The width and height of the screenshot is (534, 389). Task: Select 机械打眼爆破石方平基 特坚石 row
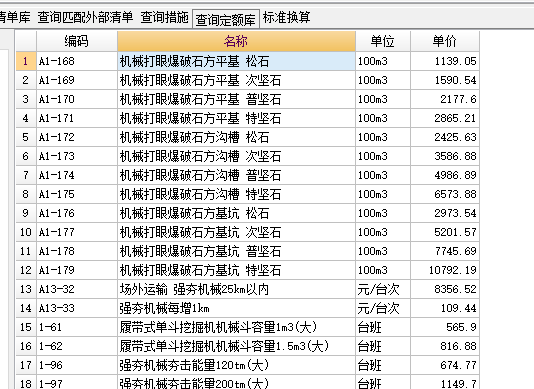pos(236,119)
